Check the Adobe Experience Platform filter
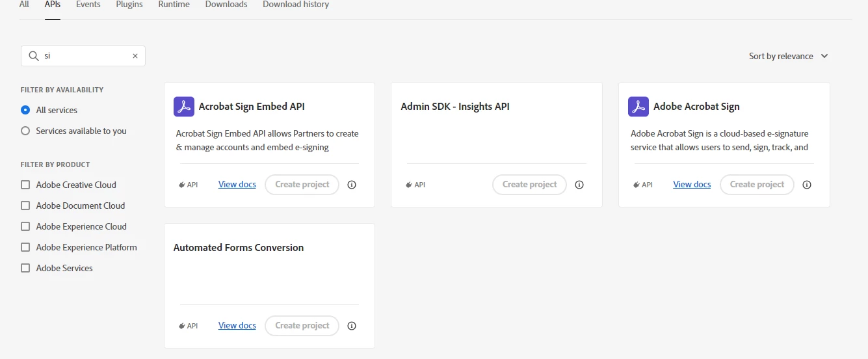This screenshot has height=359, width=868. pos(25,247)
